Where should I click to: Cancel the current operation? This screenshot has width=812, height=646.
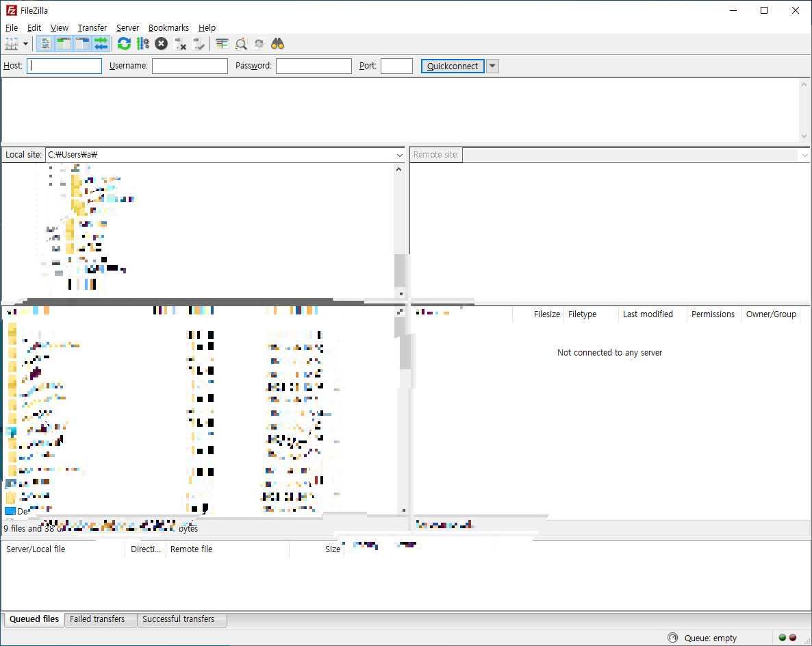[162, 44]
